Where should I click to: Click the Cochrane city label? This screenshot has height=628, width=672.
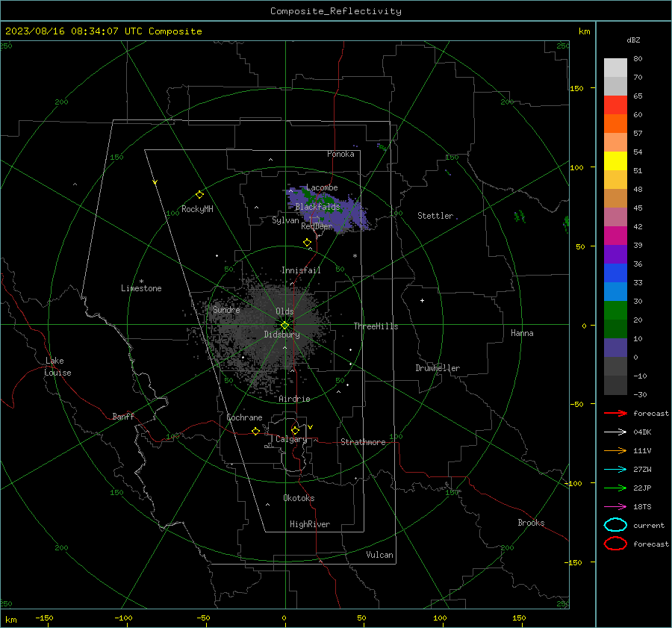[x=244, y=417]
